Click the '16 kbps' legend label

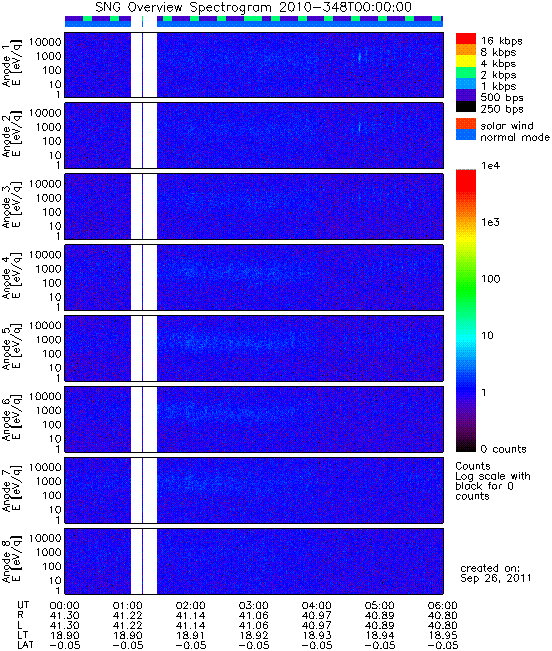[501, 41]
